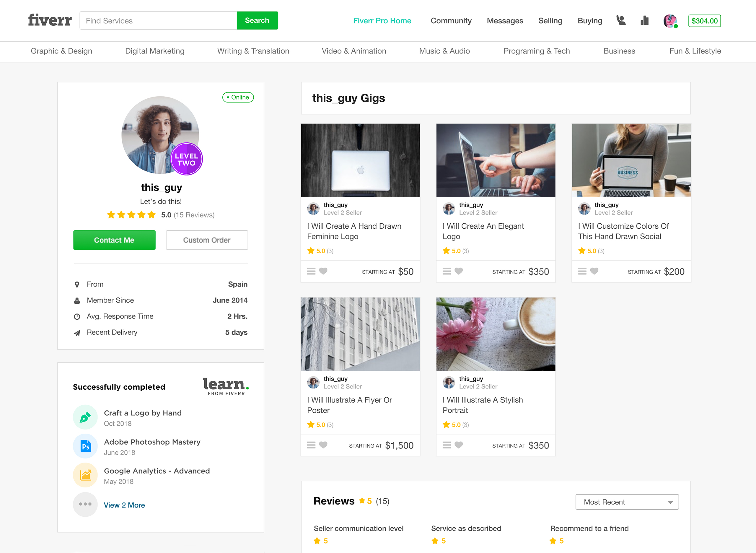756x553 pixels.
Task: Heart the $1,500 Flyer Or Poster gig
Action: [323, 445]
